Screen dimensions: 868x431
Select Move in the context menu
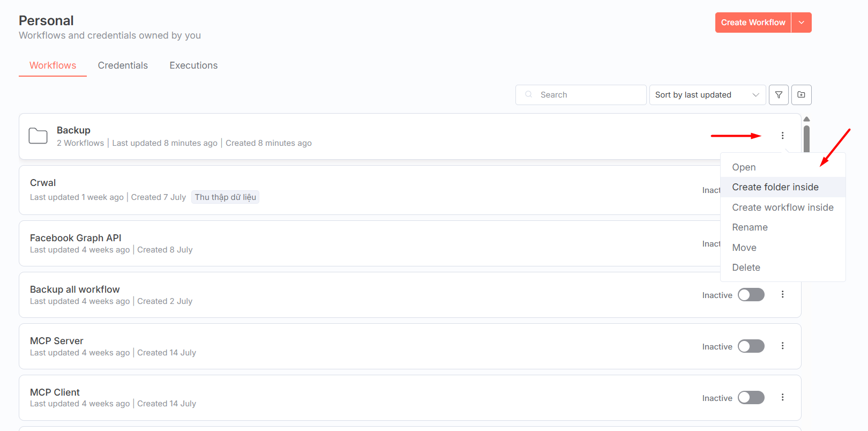point(783,248)
